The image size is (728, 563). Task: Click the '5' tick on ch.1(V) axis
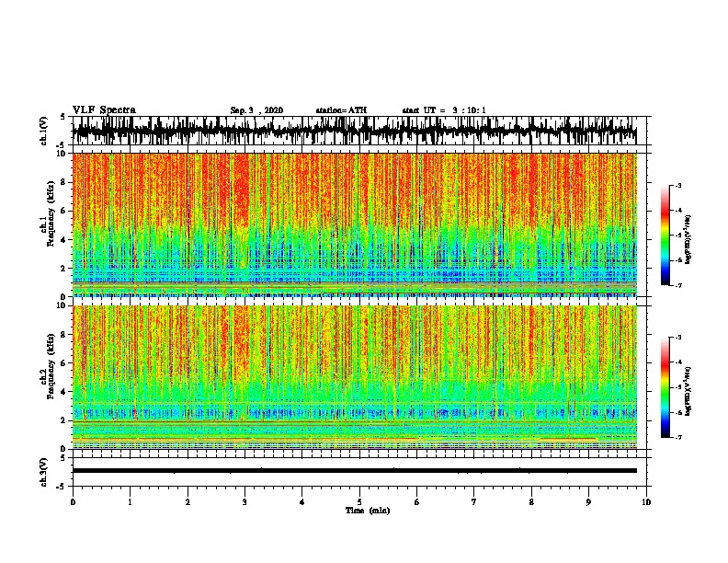click(x=63, y=117)
